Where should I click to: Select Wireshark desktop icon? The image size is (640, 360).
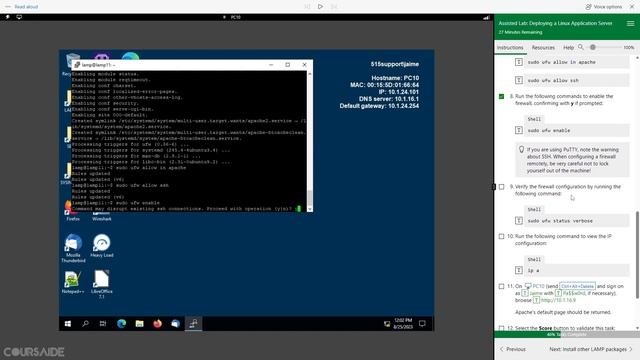click(x=102, y=216)
